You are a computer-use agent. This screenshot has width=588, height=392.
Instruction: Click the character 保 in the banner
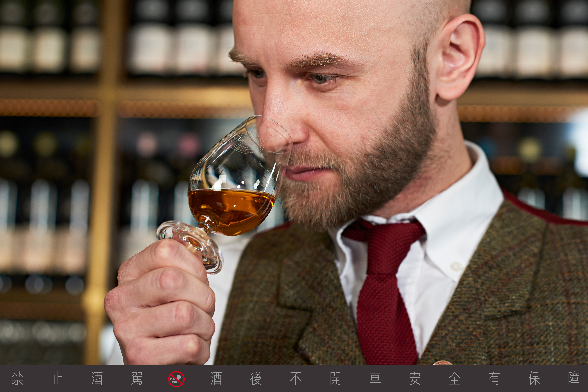[x=534, y=378]
